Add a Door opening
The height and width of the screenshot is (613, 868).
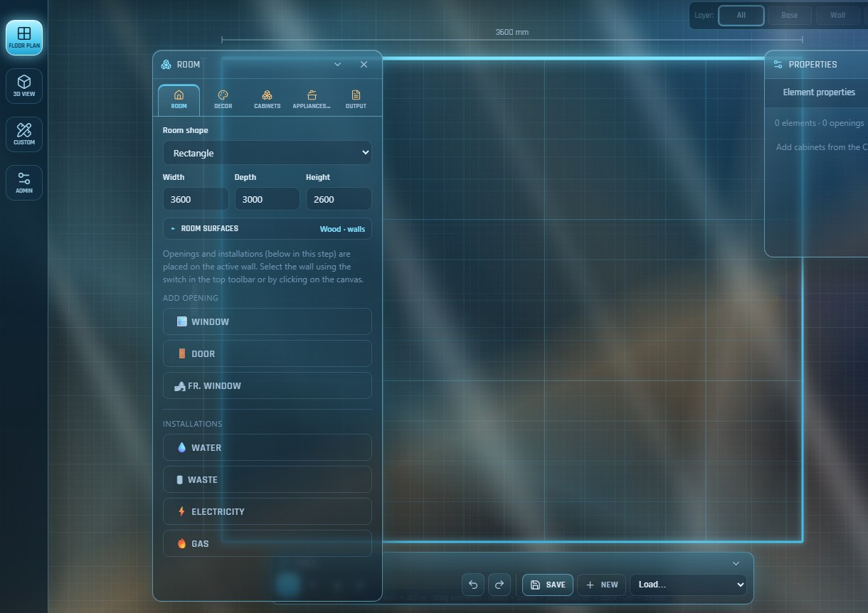point(268,353)
